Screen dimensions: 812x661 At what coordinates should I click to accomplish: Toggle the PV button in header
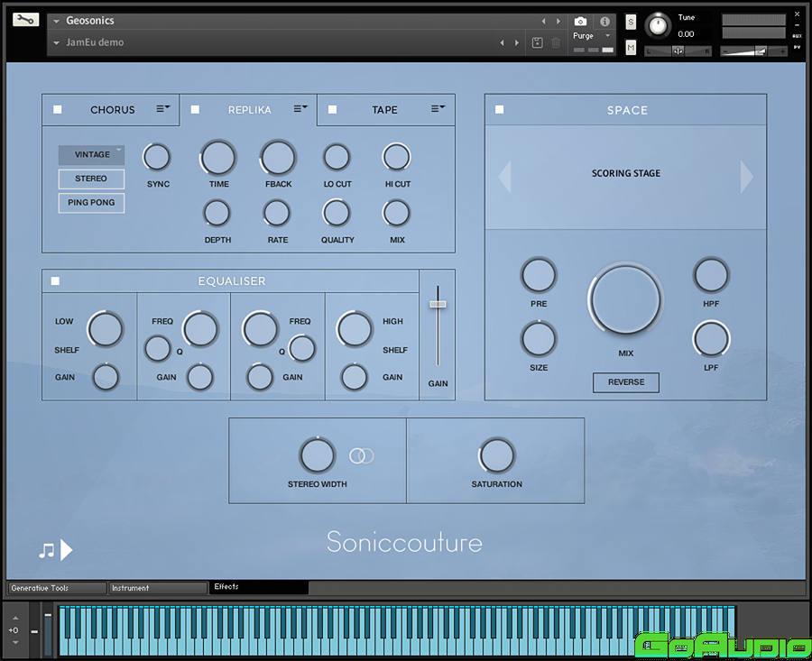coord(797,47)
